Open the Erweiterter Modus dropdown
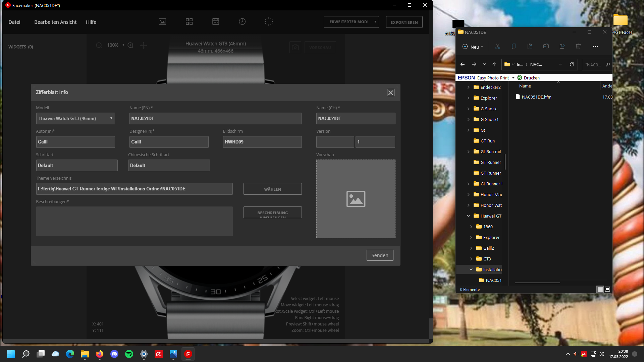The width and height of the screenshot is (644, 362). click(x=351, y=22)
